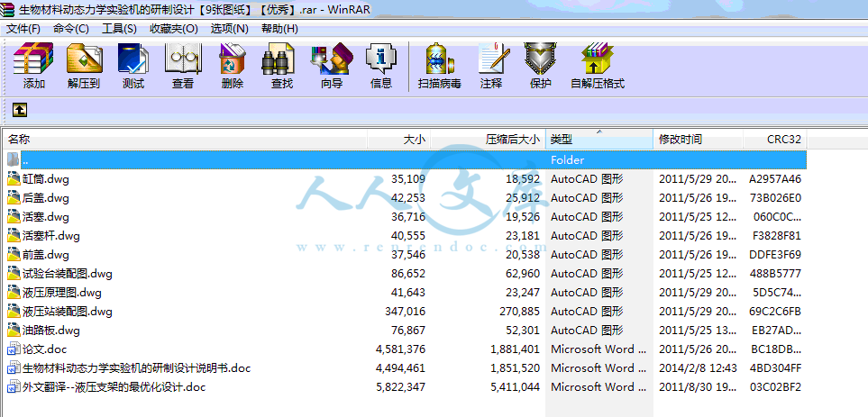Open the 帮助(H) menu
868x417 pixels.
pos(279,29)
